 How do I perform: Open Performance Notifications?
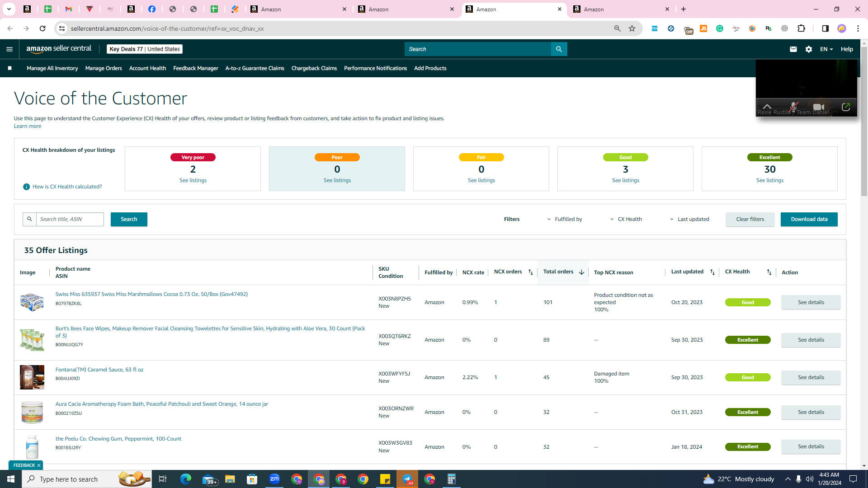[375, 68]
